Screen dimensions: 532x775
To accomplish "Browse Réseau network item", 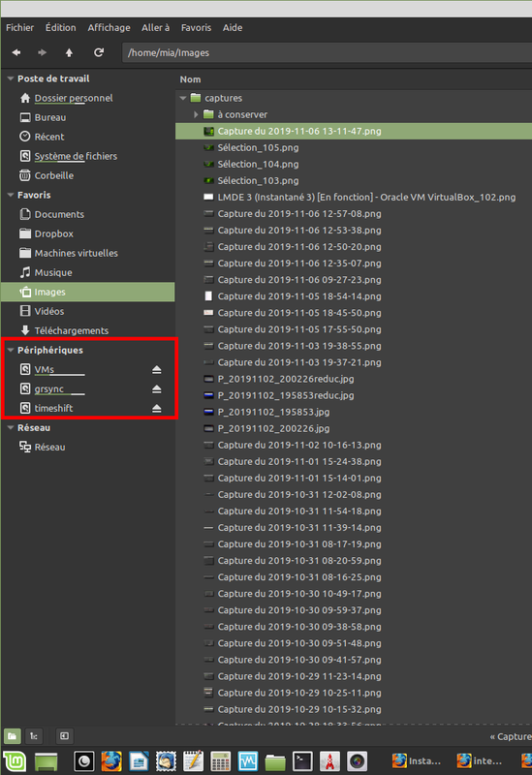I will (49, 447).
